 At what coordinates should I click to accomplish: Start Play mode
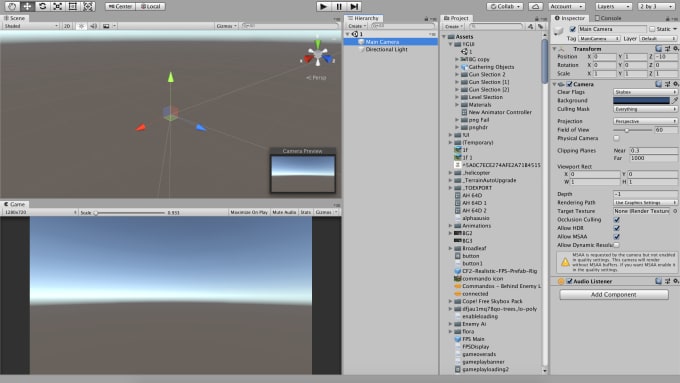(323, 7)
